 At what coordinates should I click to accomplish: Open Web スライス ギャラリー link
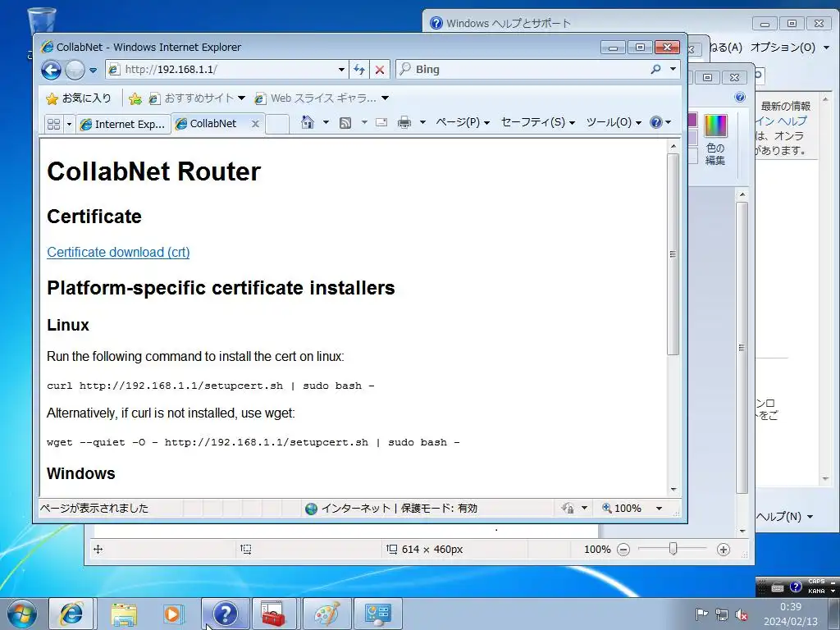click(315, 98)
